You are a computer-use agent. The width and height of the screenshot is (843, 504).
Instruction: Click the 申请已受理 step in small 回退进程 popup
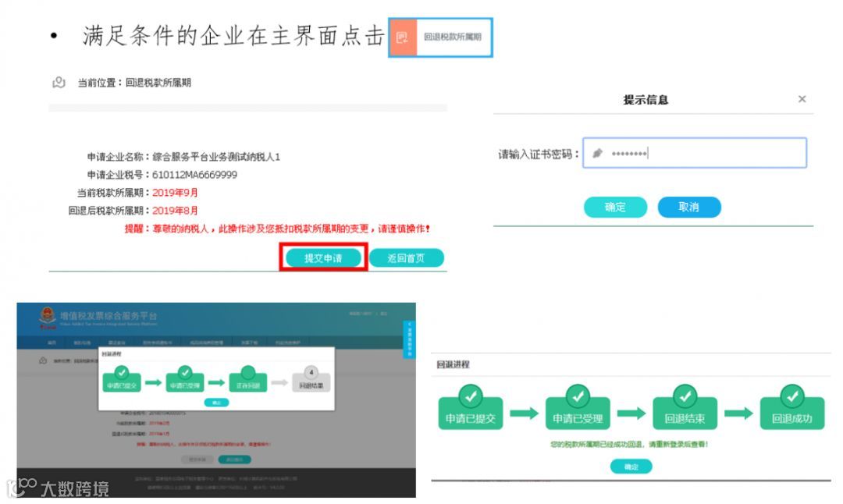coord(185,380)
